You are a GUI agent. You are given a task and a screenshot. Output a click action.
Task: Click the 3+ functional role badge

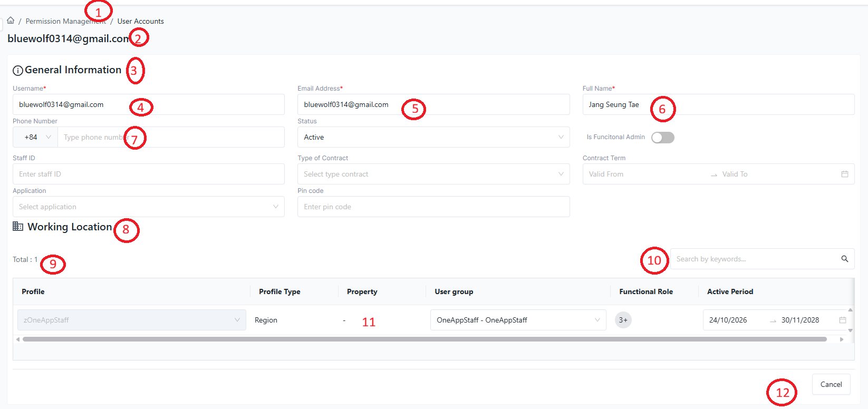(623, 320)
